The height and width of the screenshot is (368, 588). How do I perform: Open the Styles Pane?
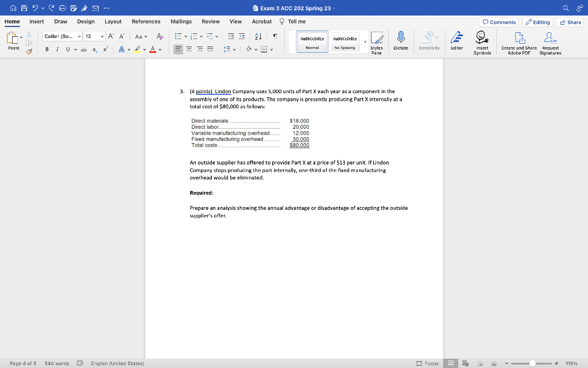click(x=377, y=40)
